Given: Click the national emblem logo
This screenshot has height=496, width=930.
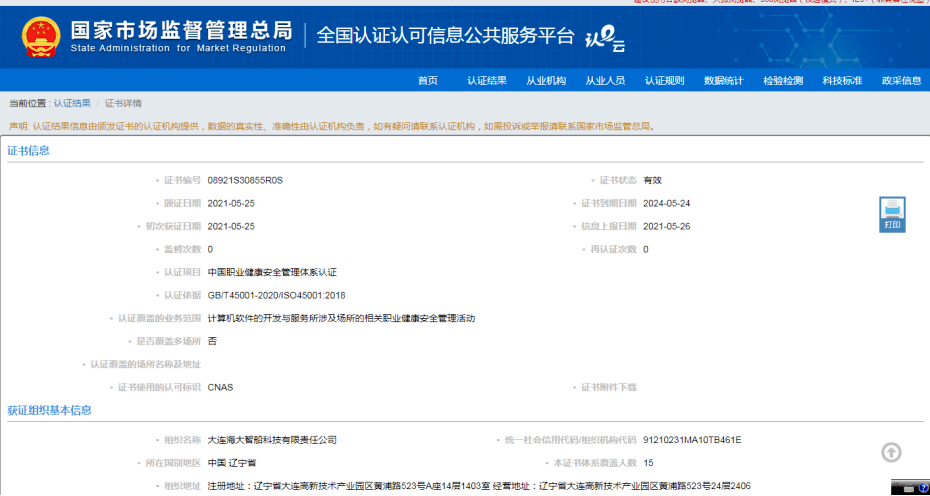Looking at the screenshot, I should (41, 37).
